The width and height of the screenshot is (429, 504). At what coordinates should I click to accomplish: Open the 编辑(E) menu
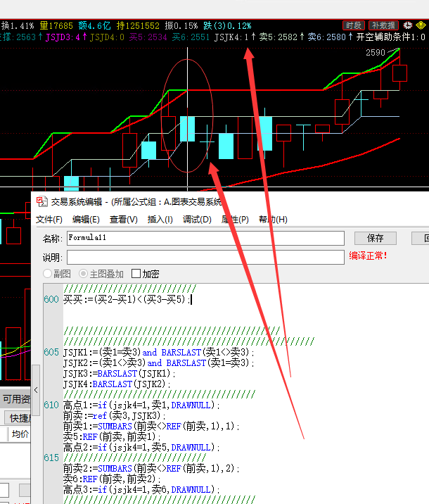coord(86,220)
